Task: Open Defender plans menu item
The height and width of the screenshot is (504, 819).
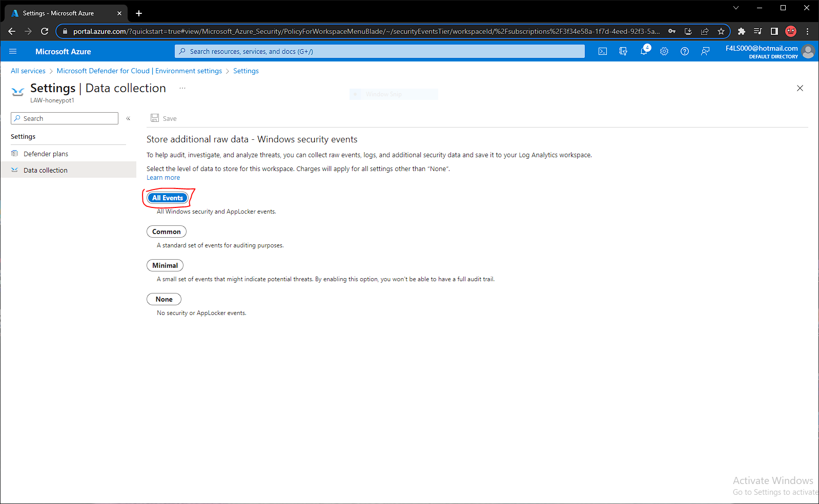Action: point(68,154)
